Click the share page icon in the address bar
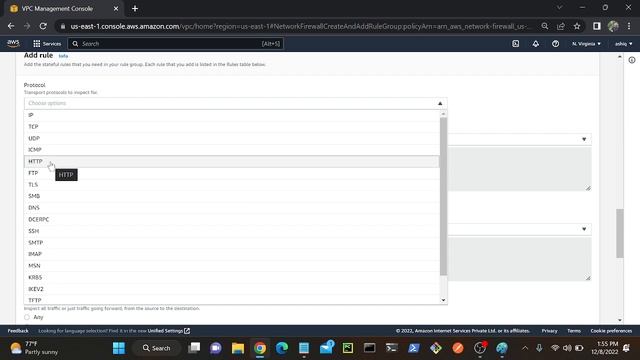This screenshot has width=640, height=360. (x=561, y=26)
